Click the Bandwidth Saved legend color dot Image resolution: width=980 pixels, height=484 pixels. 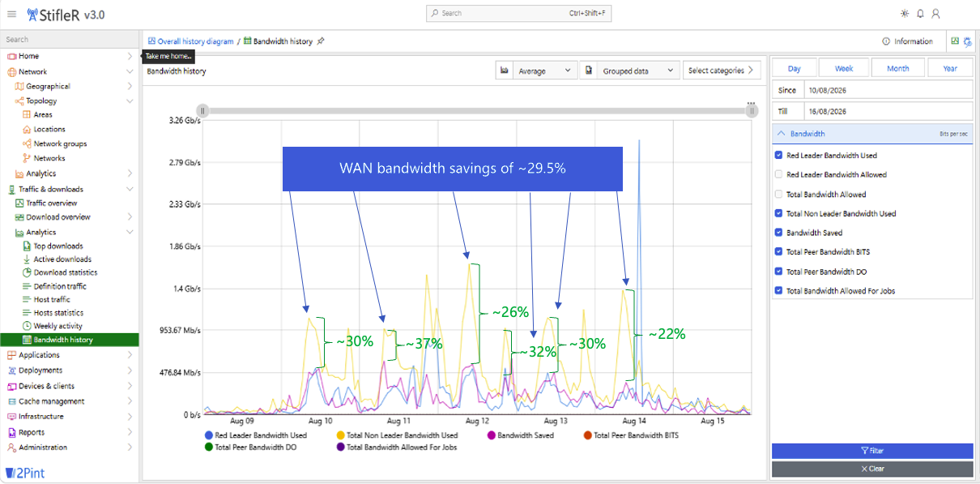[x=492, y=435]
